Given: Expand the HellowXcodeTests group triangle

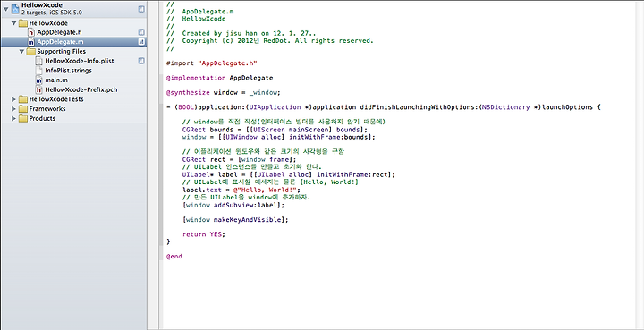Looking at the screenshot, I should coord(14,99).
